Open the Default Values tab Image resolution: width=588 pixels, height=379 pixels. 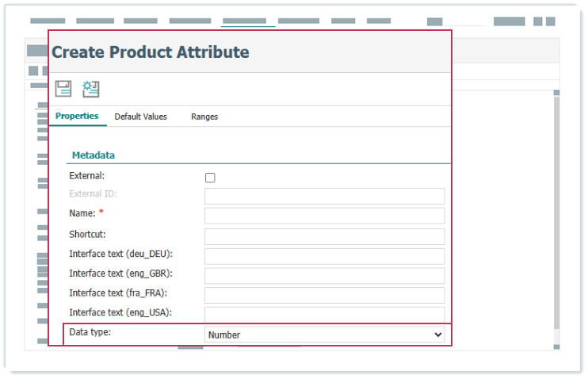coord(140,117)
